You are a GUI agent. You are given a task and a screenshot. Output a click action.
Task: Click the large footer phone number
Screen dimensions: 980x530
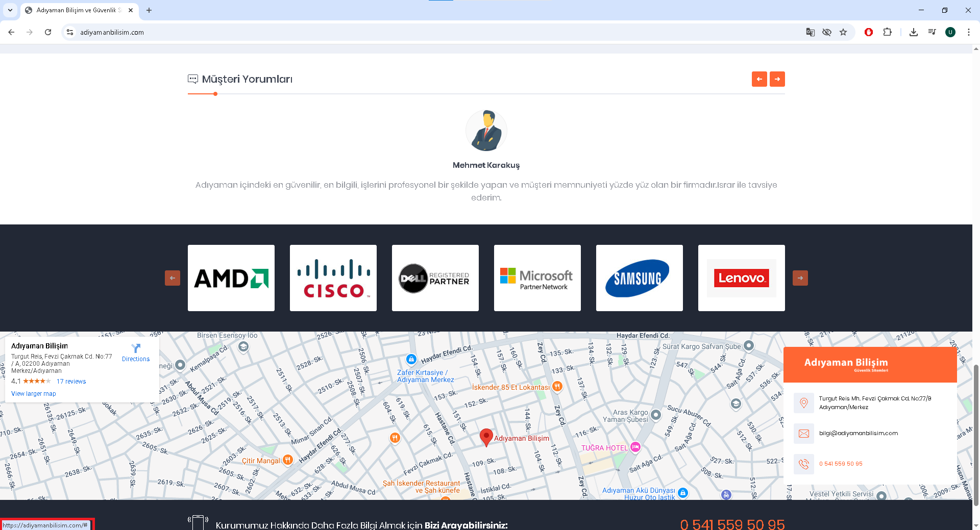click(x=732, y=524)
